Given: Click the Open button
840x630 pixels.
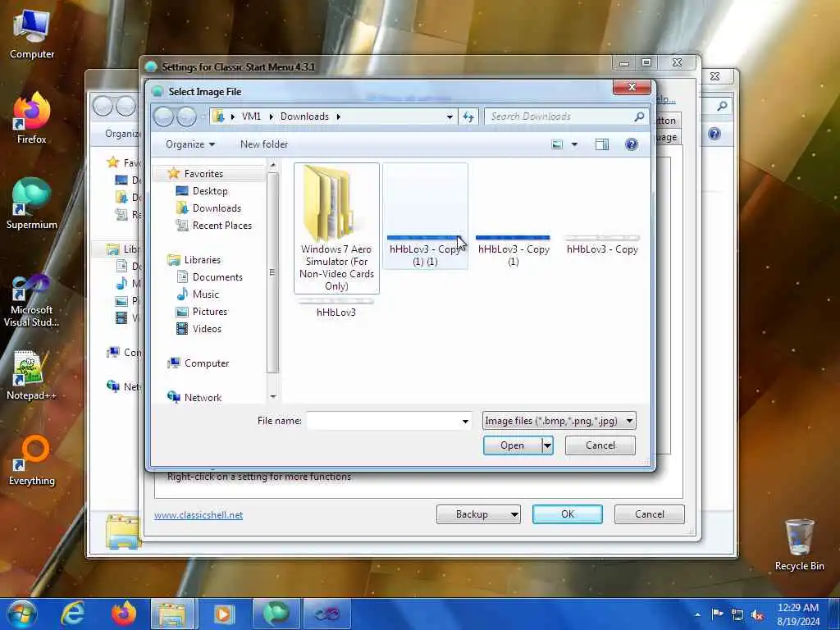Looking at the screenshot, I should (x=512, y=445).
